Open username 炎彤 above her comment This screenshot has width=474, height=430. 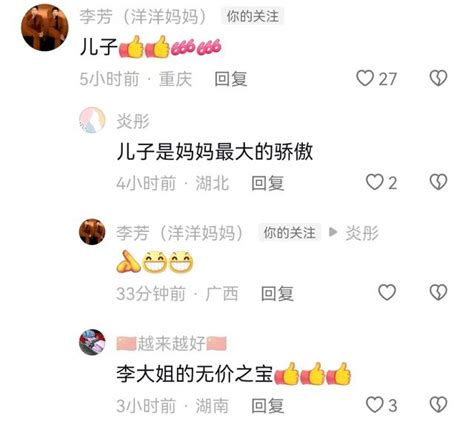click(x=133, y=121)
